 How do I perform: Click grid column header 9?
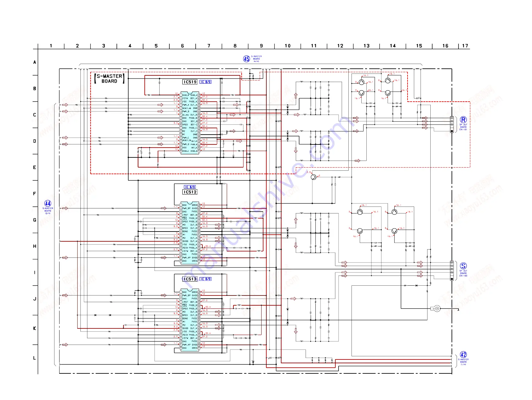click(261, 46)
